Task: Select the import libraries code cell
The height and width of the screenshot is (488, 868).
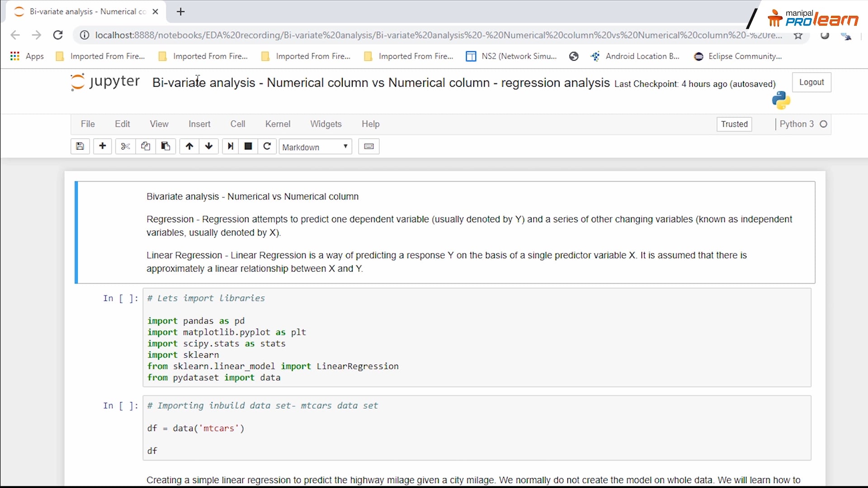Action: click(477, 338)
